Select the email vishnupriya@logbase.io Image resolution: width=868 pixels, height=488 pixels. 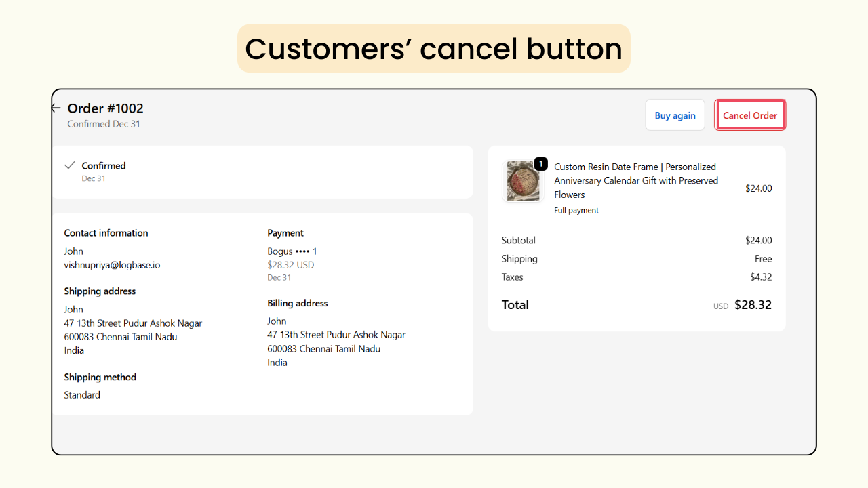pyautogui.click(x=111, y=265)
